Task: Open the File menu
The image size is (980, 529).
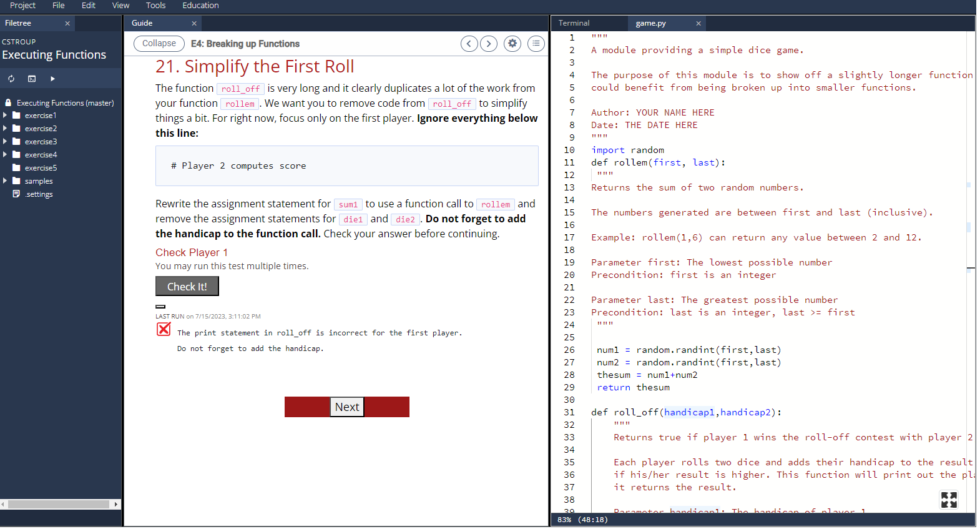Action: click(x=59, y=6)
